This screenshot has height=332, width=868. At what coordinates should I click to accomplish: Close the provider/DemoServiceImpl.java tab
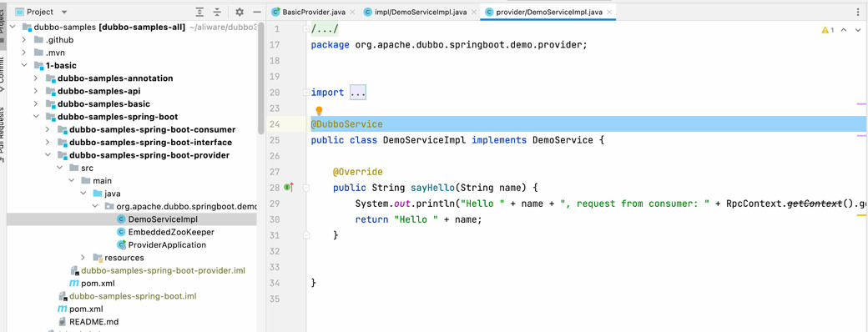click(x=609, y=12)
